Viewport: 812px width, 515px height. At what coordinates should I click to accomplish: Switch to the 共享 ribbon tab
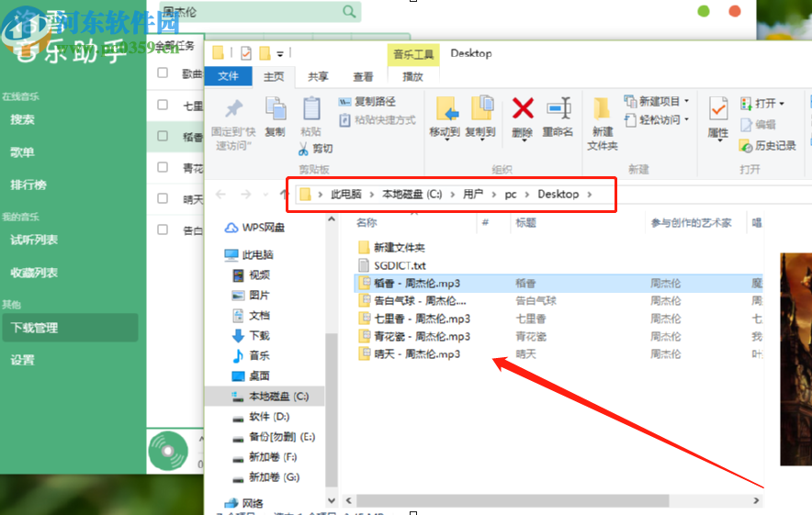click(318, 76)
